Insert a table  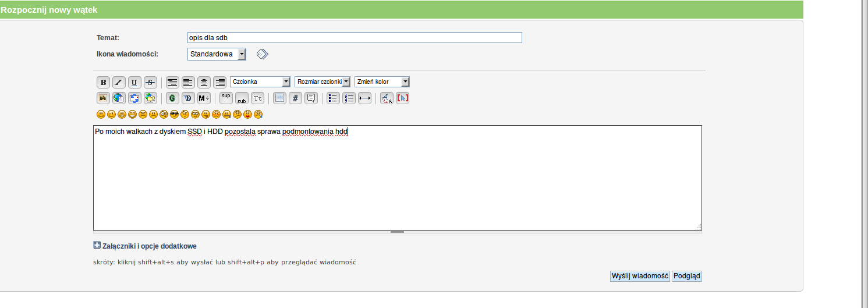click(x=279, y=98)
